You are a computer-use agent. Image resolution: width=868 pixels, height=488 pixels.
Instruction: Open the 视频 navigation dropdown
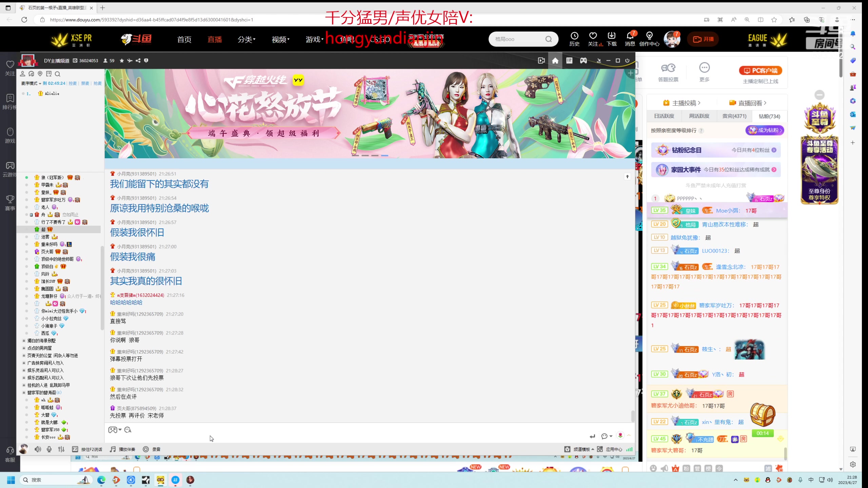(x=280, y=39)
